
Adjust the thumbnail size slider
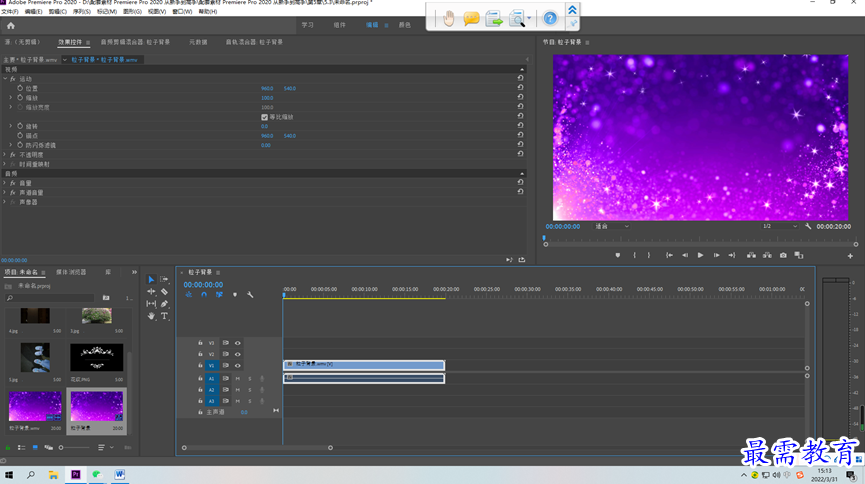[x=73, y=448]
